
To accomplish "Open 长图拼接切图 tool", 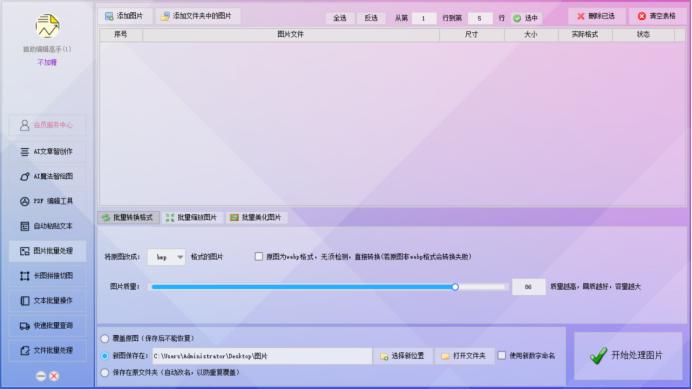I will point(47,276).
